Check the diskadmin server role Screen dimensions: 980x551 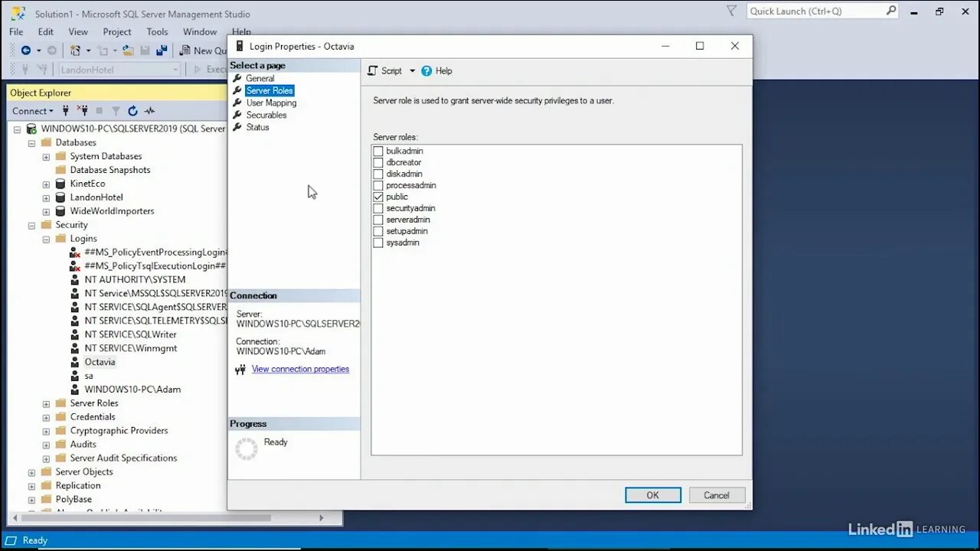[378, 174]
